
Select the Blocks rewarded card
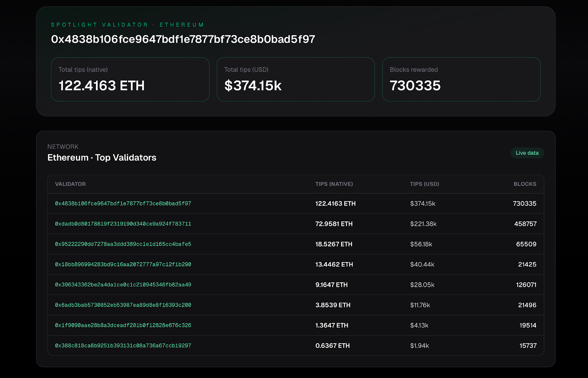click(461, 79)
